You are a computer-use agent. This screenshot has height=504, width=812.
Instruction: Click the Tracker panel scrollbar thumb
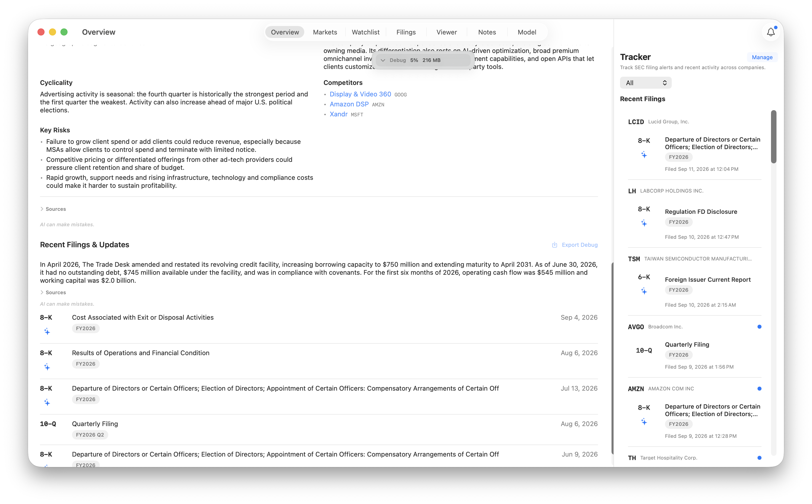(773, 137)
